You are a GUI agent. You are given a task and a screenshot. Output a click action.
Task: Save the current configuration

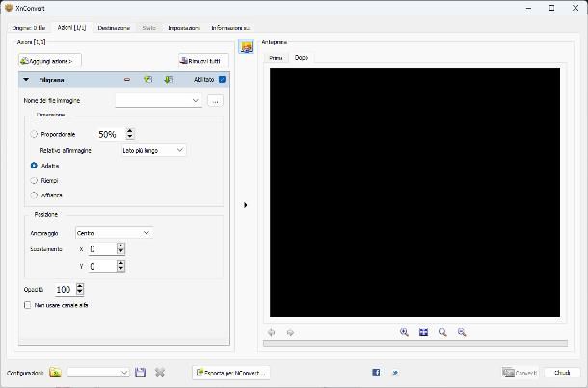(x=140, y=373)
